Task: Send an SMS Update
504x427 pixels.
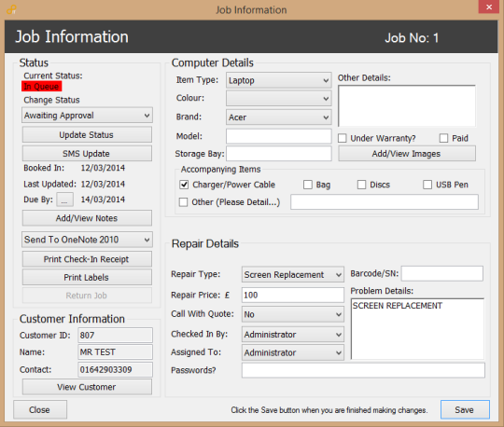Action: pos(87,154)
